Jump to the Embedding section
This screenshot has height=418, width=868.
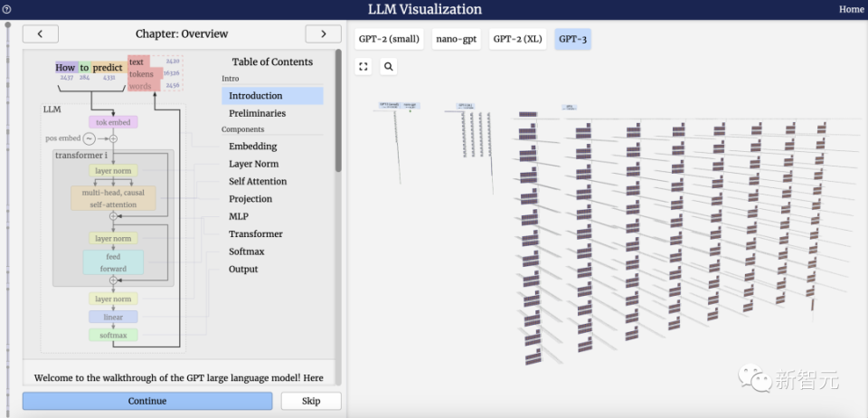point(253,147)
